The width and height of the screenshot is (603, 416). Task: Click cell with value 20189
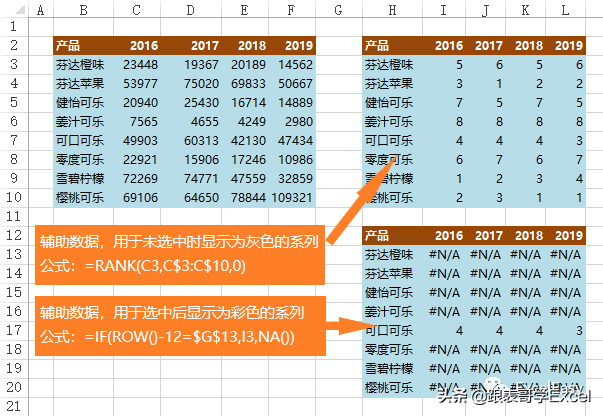245,65
